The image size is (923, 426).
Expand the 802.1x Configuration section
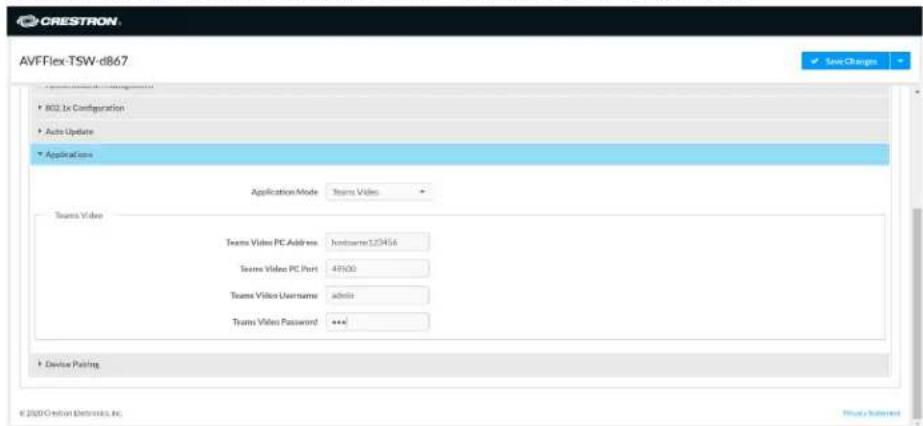tap(460, 108)
